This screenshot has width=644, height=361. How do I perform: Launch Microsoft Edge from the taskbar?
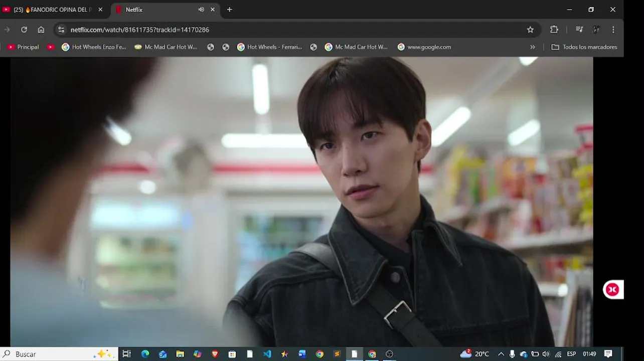point(145,354)
